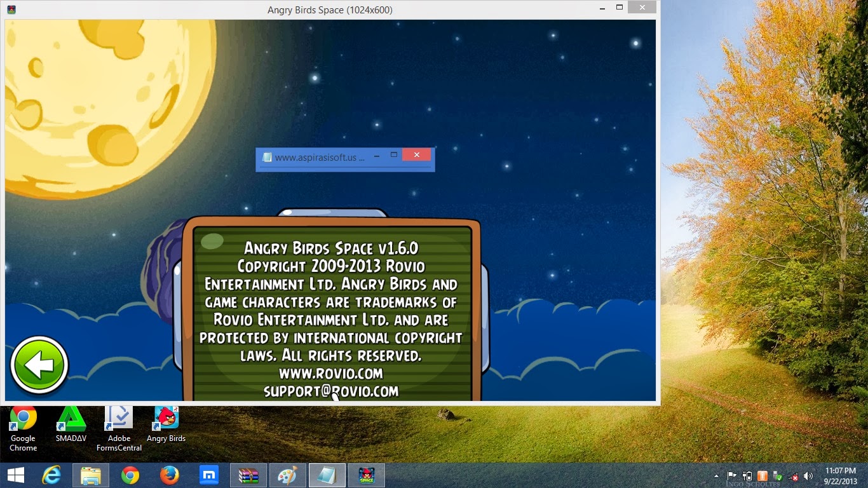Viewport: 868px width, 488px height.
Task: Click the green back arrow button
Action: 39,365
